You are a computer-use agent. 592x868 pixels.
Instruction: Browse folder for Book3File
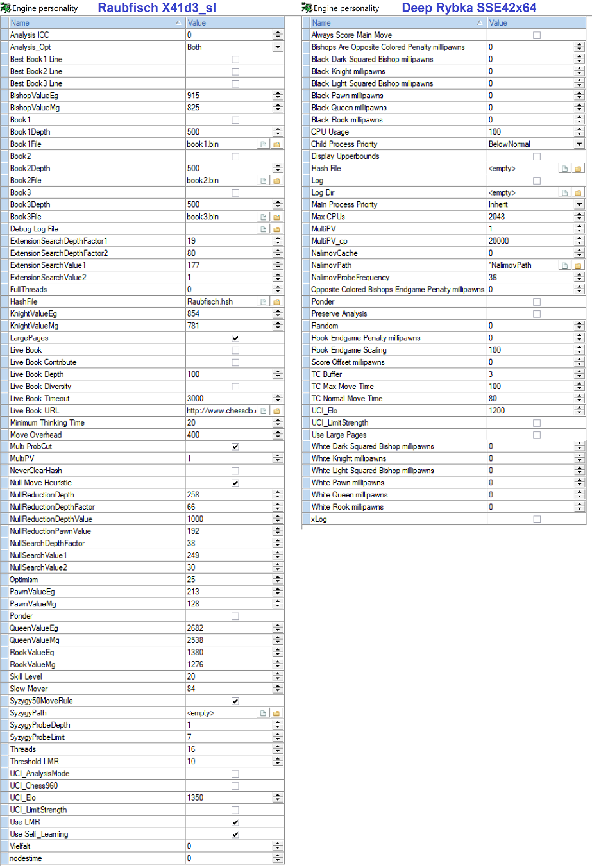(x=276, y=217)
